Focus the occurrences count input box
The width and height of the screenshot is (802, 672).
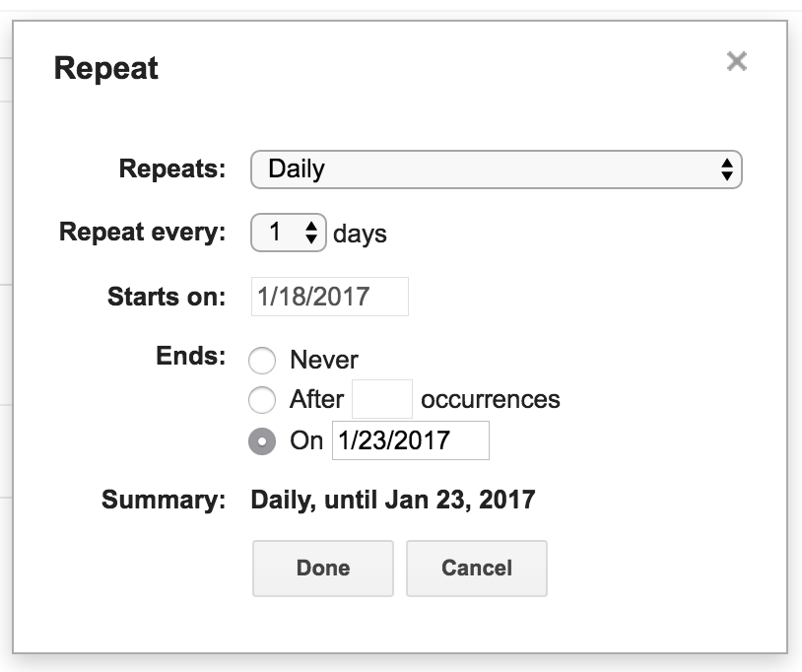pyautogui.click(x=382, y=400)
